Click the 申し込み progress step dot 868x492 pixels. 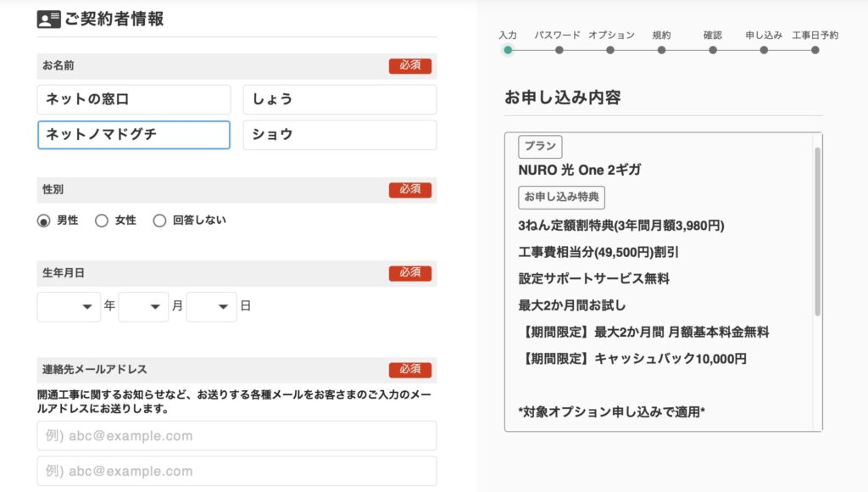coord(764,50)
